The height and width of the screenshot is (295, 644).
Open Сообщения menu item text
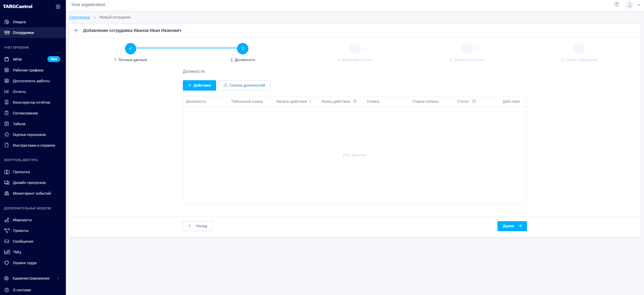pyautogui.click(x=23, y=242)
